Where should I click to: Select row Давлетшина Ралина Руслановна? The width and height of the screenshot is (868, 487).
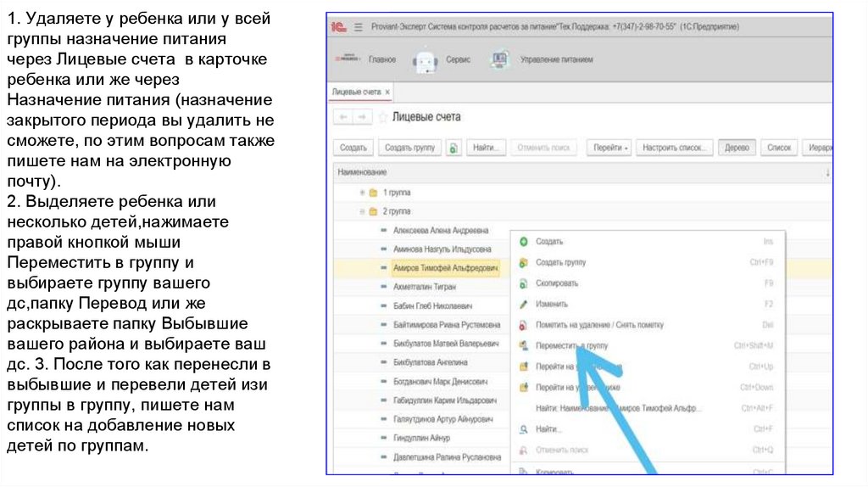pos(447,457)
